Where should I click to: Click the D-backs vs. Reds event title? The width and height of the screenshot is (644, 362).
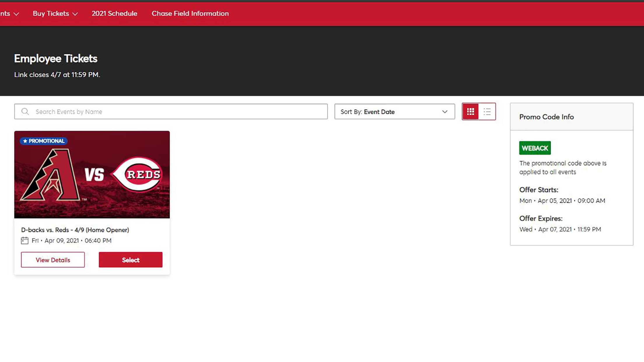(x=75, y=230)
